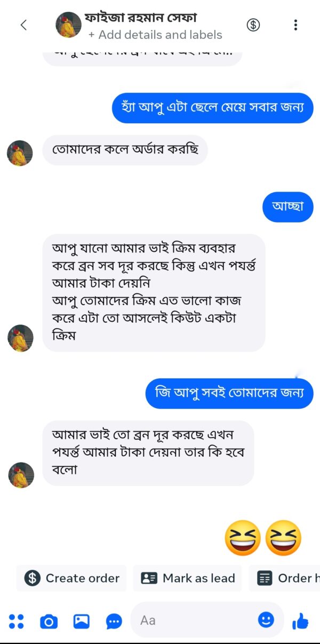
Task: Tap the name ফাইজা রহমান সেফা
Action: coord(141,17)
